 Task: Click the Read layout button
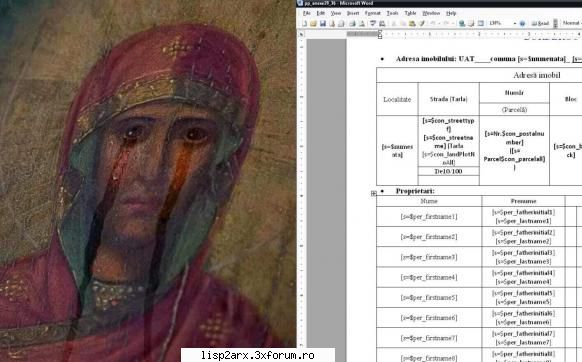click(x=540, y=23)
